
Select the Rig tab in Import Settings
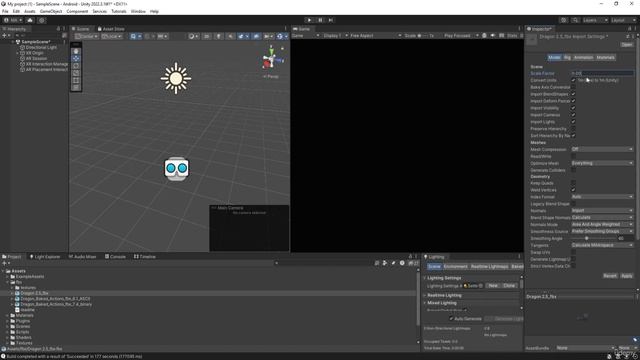coord(567,58)
